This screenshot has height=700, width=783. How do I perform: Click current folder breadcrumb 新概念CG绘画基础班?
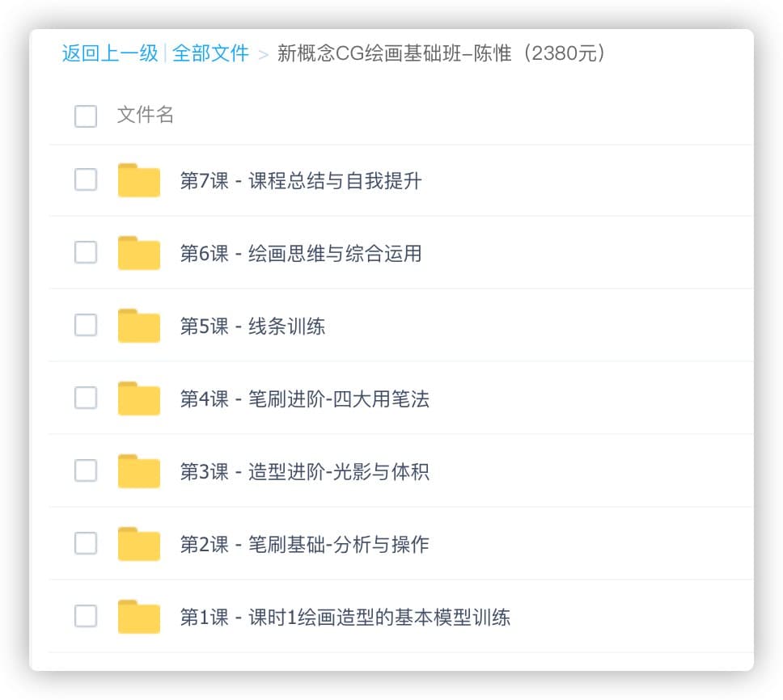[x=442, y=53]
